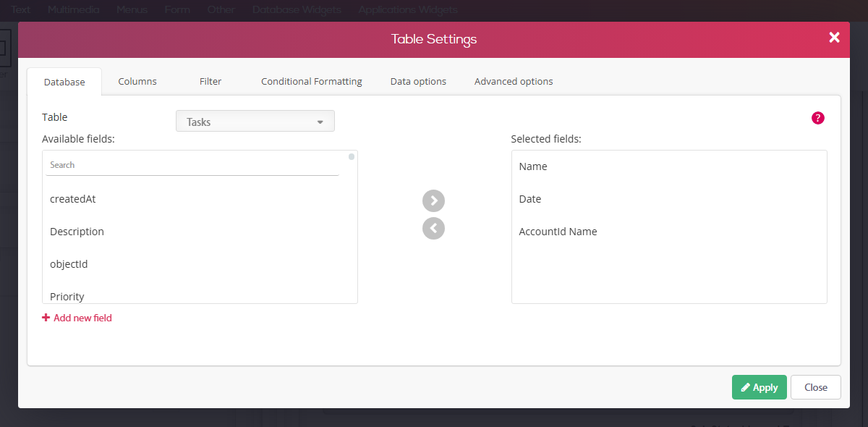Apply the table settings
The height and width of the screenshot is (427, 868).
(759, 387)
